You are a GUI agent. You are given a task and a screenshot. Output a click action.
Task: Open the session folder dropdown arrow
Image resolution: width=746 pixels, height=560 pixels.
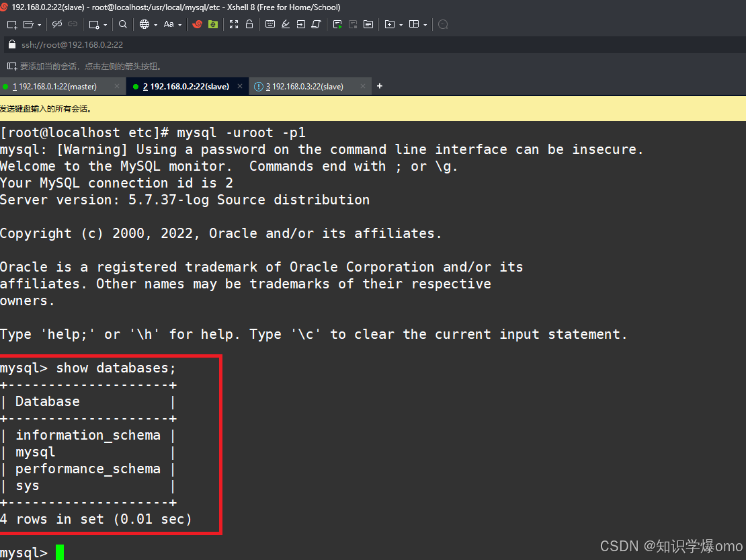pyautogui.click(x=40, y=24)
